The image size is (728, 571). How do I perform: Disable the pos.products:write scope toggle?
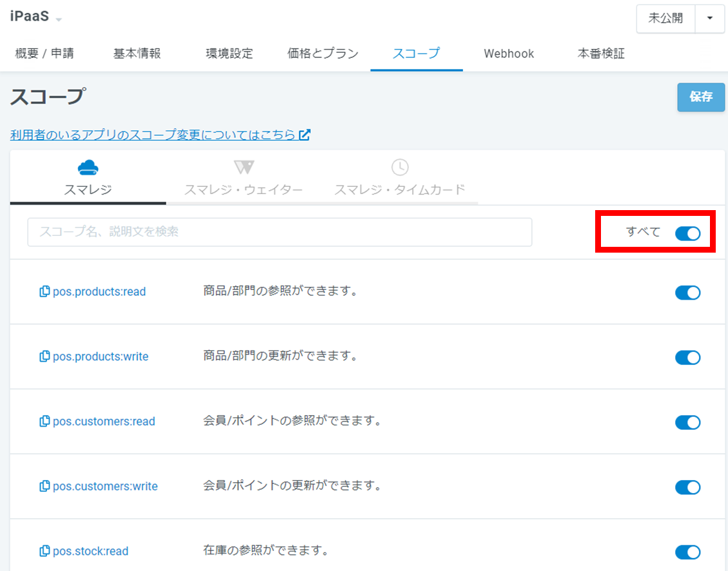coord(687,358)
